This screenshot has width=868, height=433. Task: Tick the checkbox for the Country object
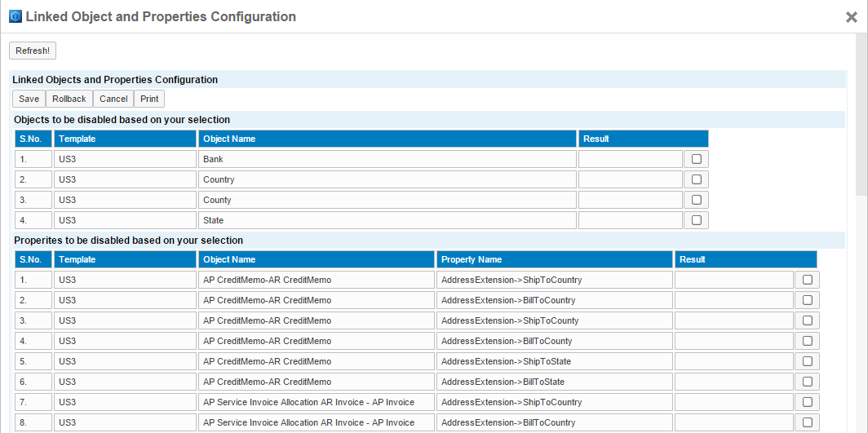(x=696, y=179)
